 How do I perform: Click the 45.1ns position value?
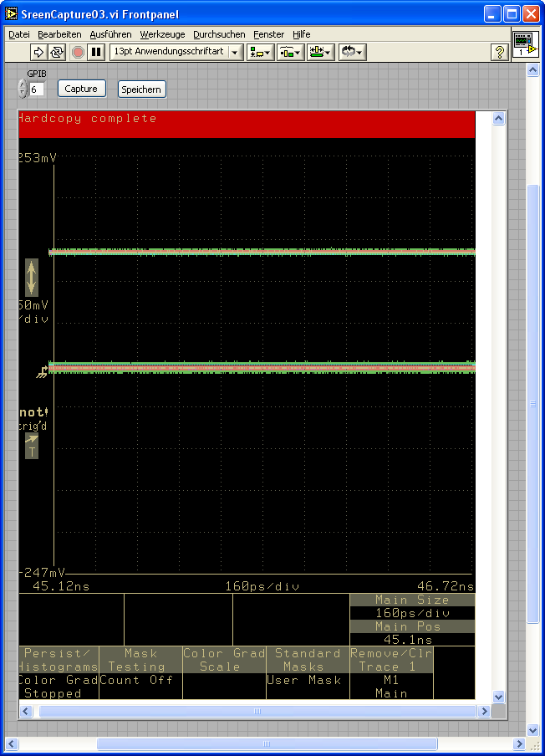coord(408,640)
